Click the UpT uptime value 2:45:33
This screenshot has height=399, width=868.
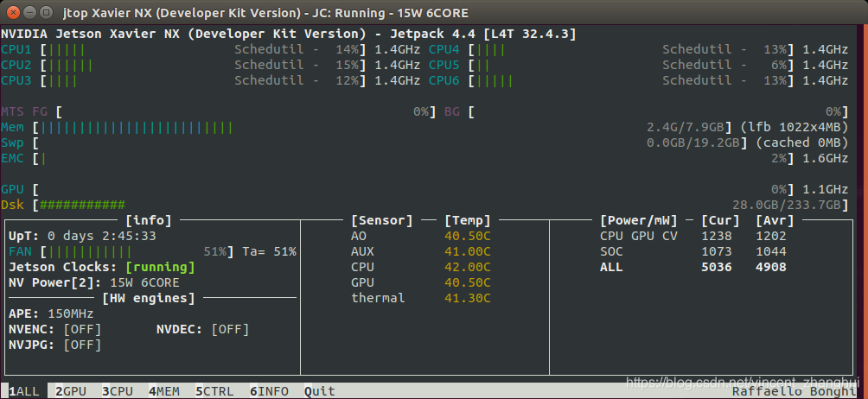(x=129, y=237)
